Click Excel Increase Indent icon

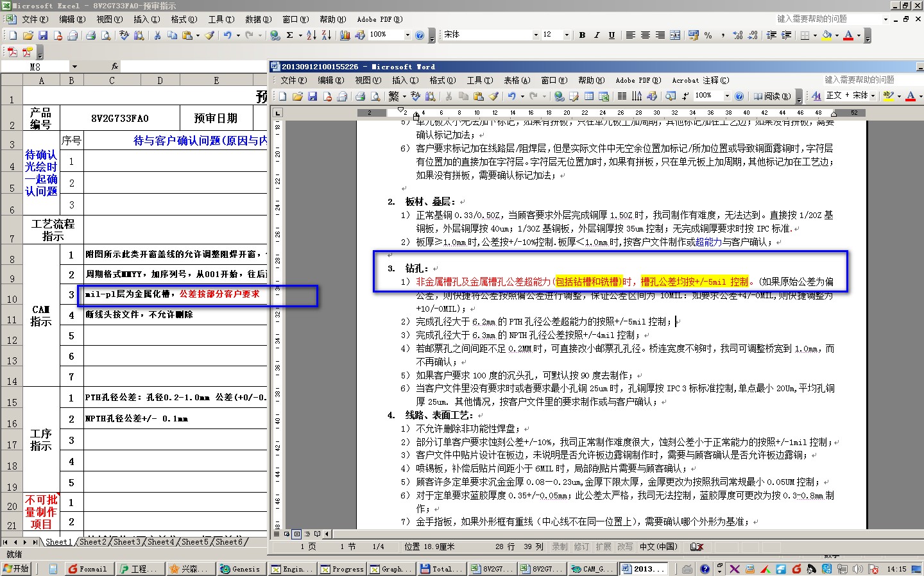click(786, 35)
